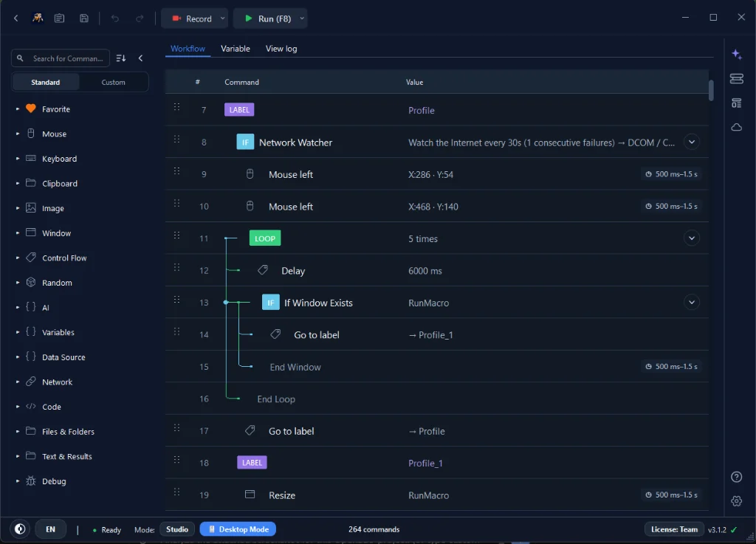Viewport: 756px width, 544px height.
Task: Click the round clock icon in status bar
Action: 20,529
